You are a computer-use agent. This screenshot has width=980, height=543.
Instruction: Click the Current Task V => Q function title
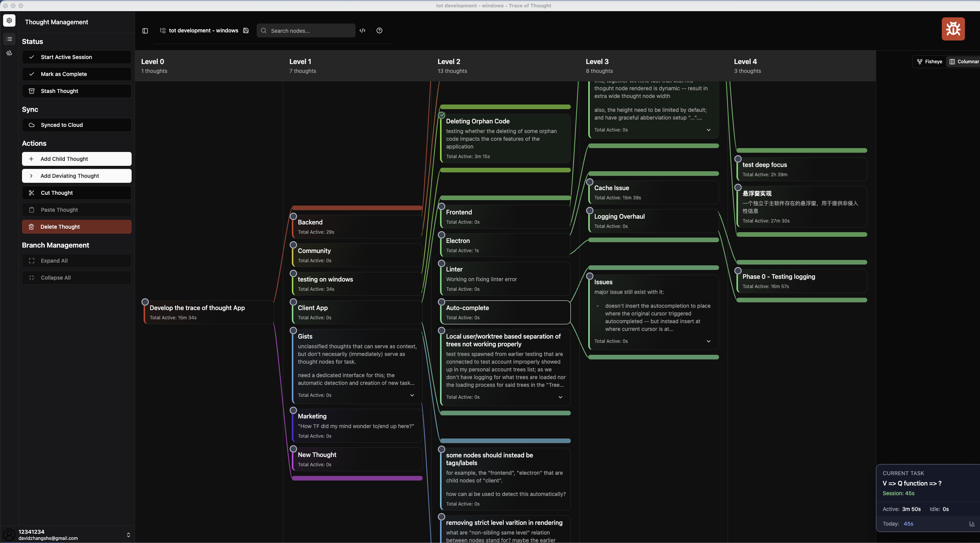[912, 483]
